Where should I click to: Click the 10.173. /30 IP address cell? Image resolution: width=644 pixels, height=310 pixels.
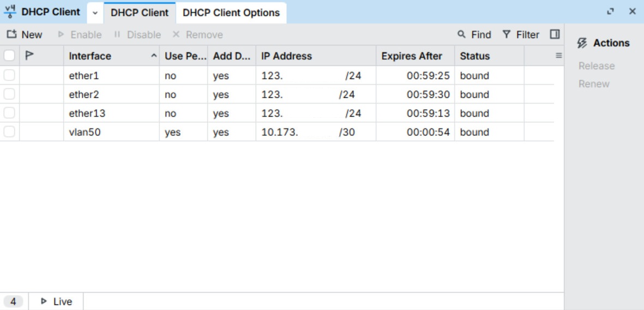(x=316, y=133)
